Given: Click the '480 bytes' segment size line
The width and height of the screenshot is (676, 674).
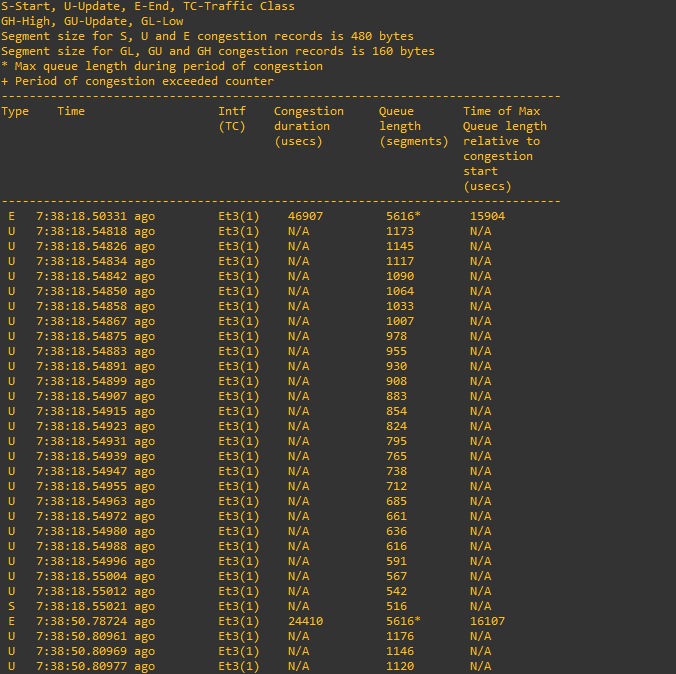Looking at the screenshot, I should pos(207,36).
